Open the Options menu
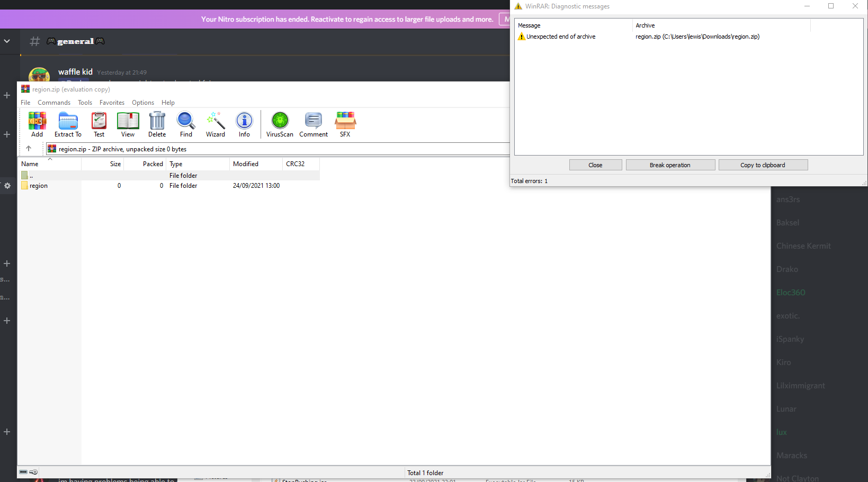Screen dimensions: 868x482 click(143, 103)
